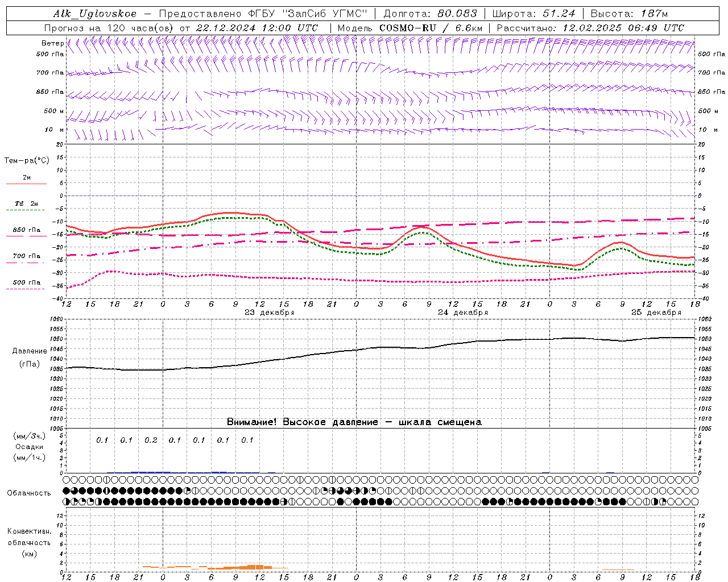
Task: Pick the 500 гПа temperature legend dotted line
Action: [x=26, y=289]
